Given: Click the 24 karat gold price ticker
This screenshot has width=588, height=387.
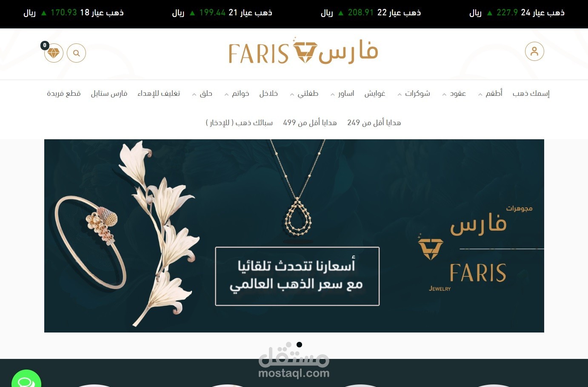Looking at the screenshot, I should tap(517, 13).
